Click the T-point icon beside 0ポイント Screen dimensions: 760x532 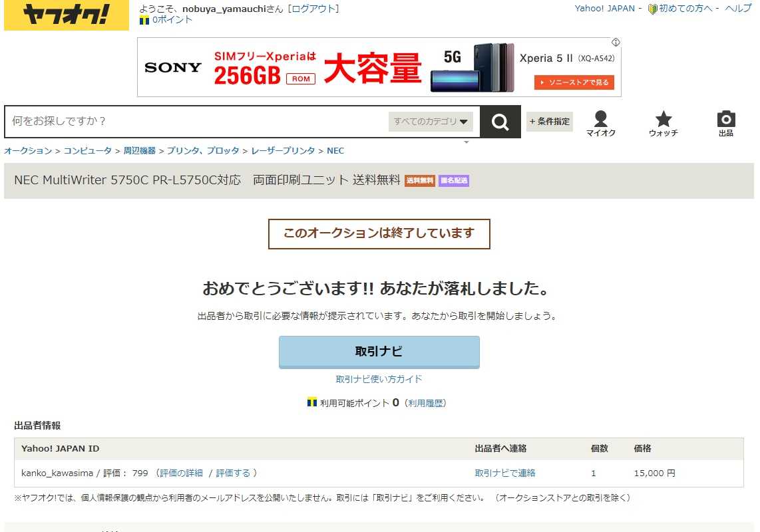point(144,20)
